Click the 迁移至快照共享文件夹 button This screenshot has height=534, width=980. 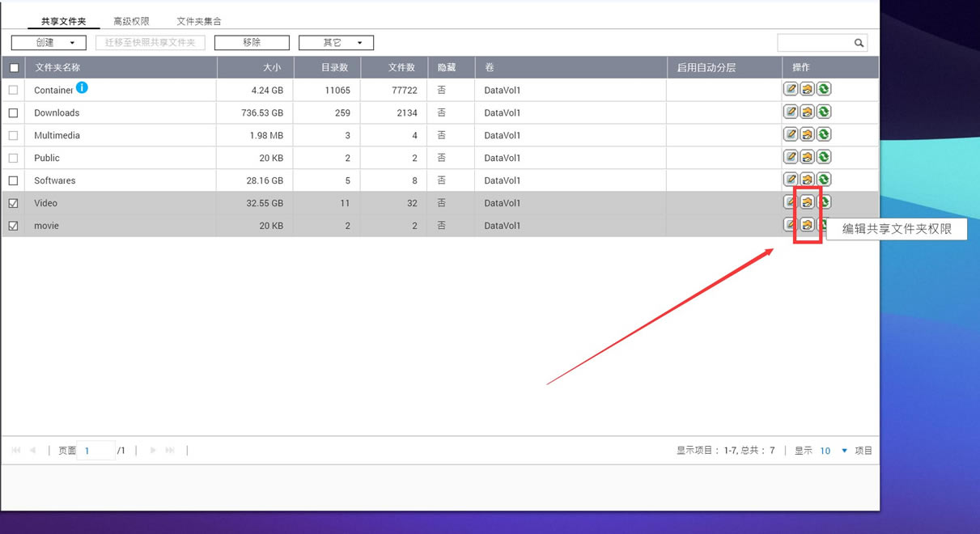(x=151, y=42)
